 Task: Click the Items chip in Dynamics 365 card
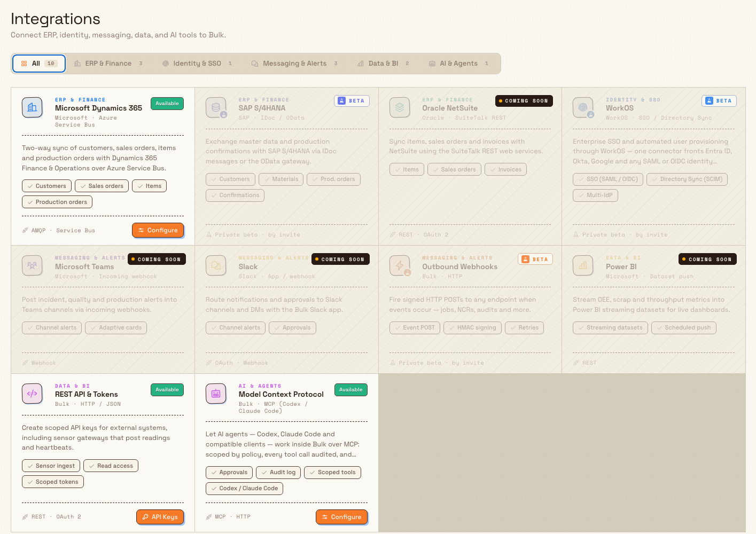coord(149,186)
